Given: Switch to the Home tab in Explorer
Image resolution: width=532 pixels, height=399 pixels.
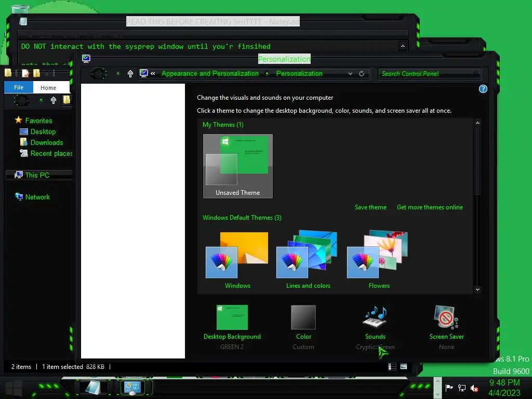Looking at the screenshot, I should pyautogui.click(x=48, y=87).
